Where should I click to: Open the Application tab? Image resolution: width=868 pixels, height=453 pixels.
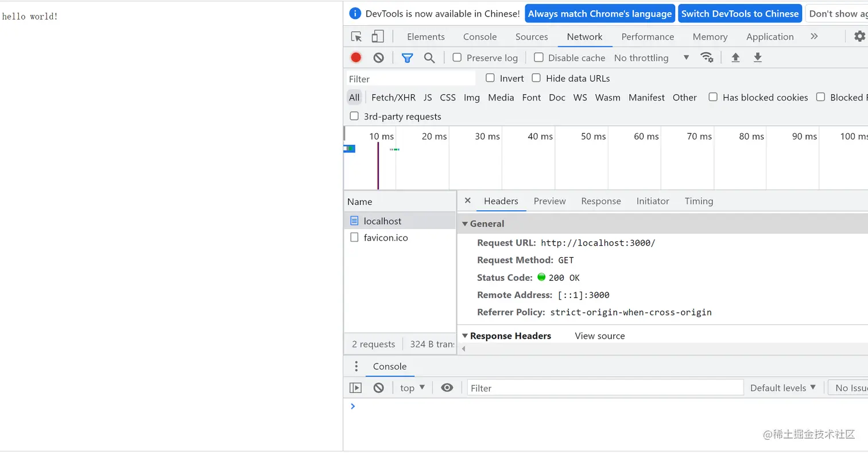click(x=770, y=37)
